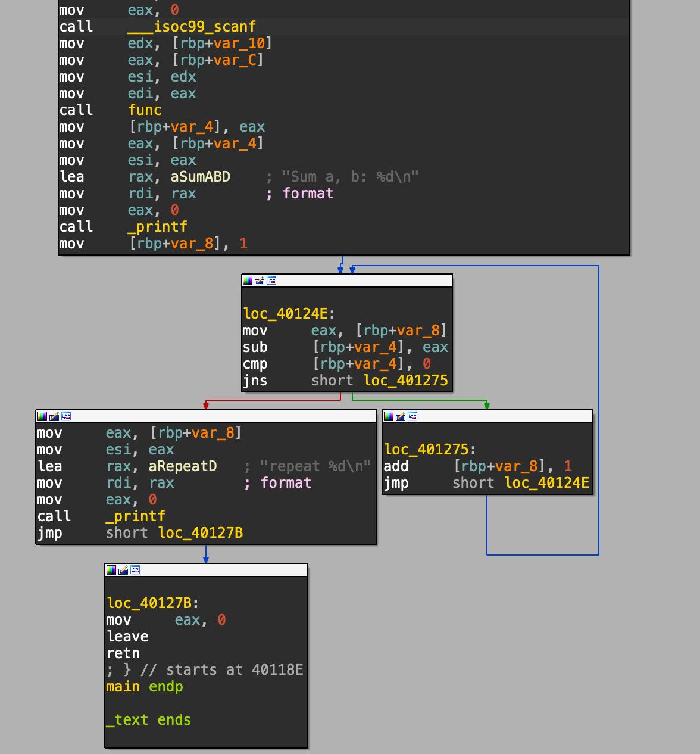Click the add mnemonic in loc_401275 block
700x754 pixels.
click(396, 466)
